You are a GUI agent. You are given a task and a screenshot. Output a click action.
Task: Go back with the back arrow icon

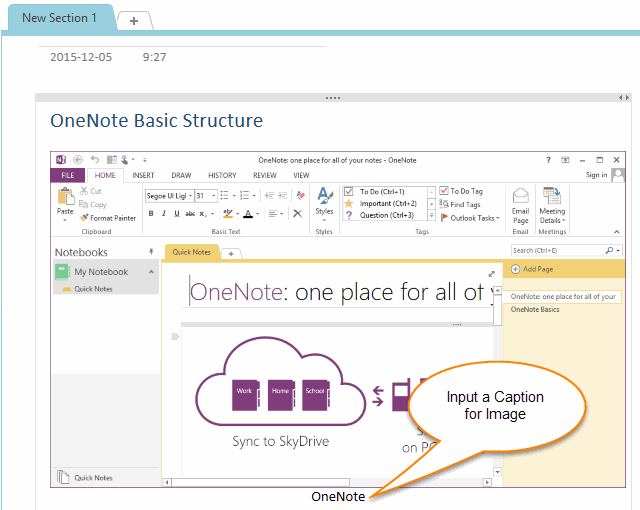pyautogui.click(x=78, y=160)
